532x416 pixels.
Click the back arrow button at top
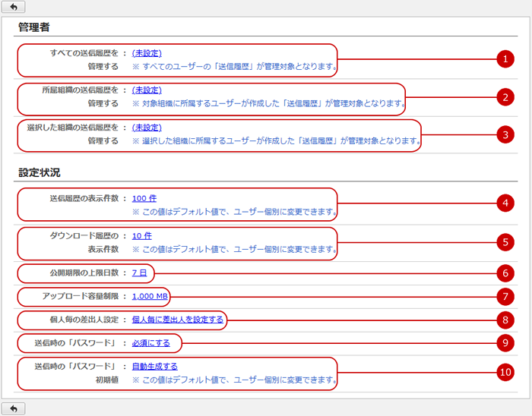coord(14,7)
